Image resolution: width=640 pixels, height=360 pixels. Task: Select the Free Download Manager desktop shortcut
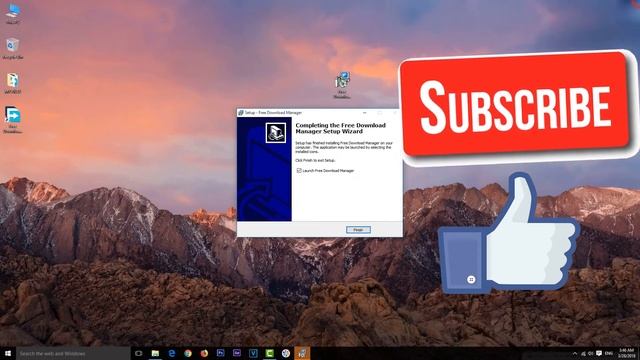[13, 120]
